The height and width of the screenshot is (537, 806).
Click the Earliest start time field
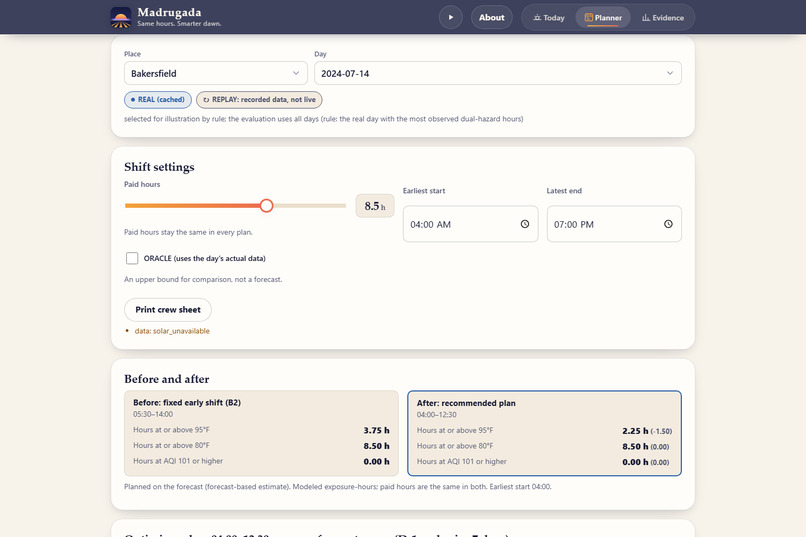[470, 224]
